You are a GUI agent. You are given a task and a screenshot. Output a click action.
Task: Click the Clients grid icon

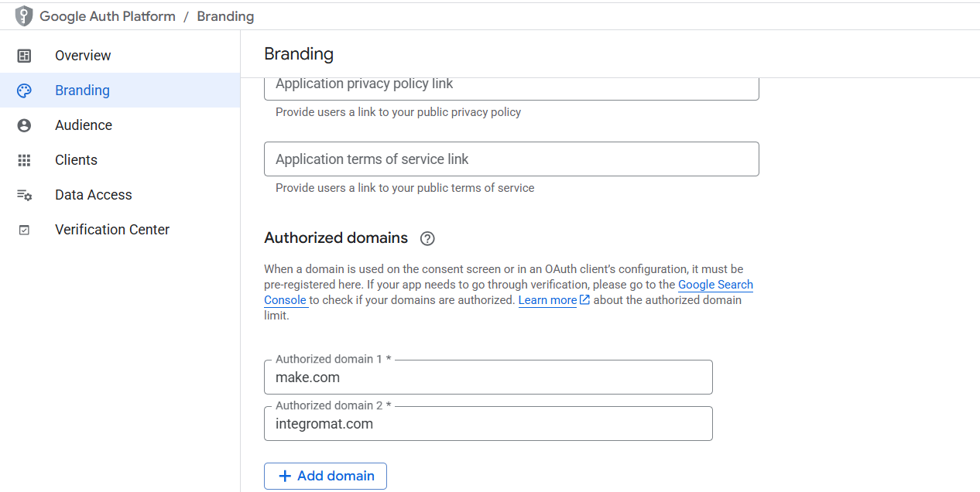point(24,160)
